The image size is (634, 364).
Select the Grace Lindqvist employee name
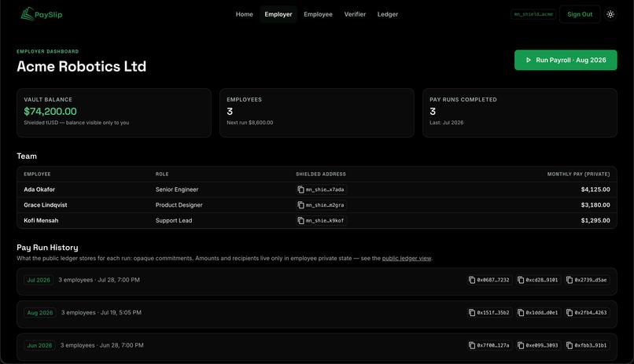(x=46, y=205)
